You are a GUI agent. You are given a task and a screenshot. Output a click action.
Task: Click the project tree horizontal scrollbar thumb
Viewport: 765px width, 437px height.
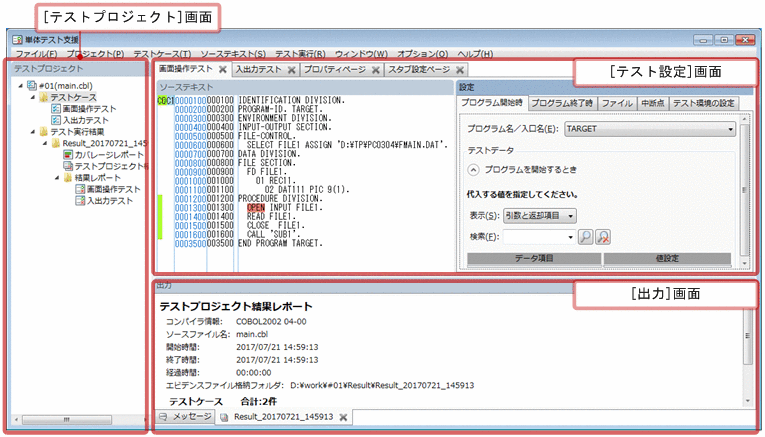(x=67, y=420)
